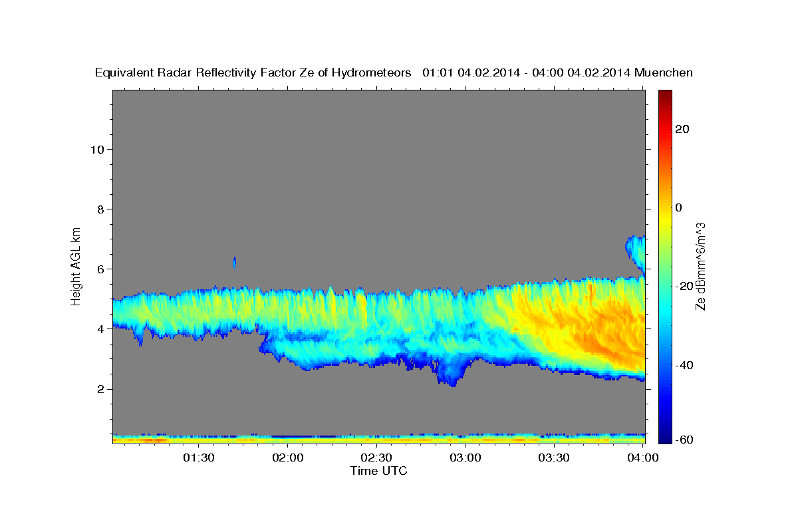Click the 01:30 time tick label

point(199,458)
